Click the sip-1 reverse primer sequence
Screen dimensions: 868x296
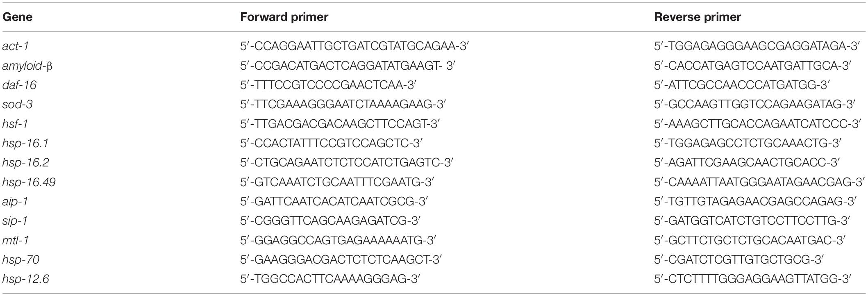click(x=752, y=221)
